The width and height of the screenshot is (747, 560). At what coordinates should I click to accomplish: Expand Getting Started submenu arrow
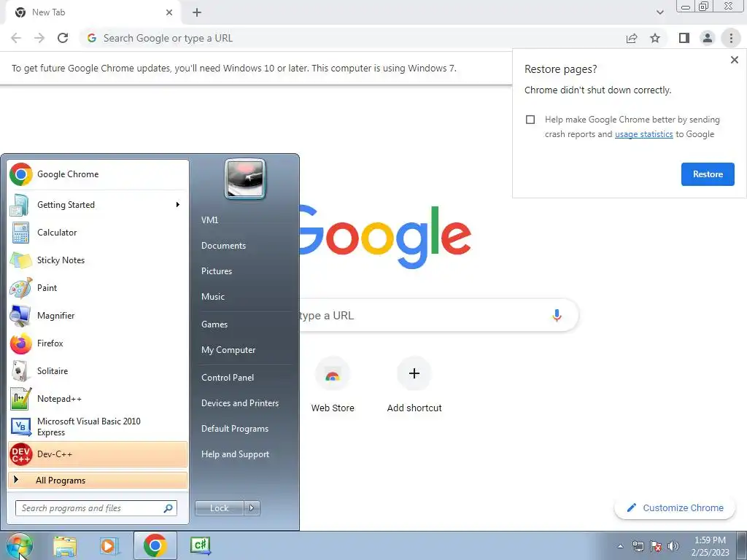[x=178, y=205]
